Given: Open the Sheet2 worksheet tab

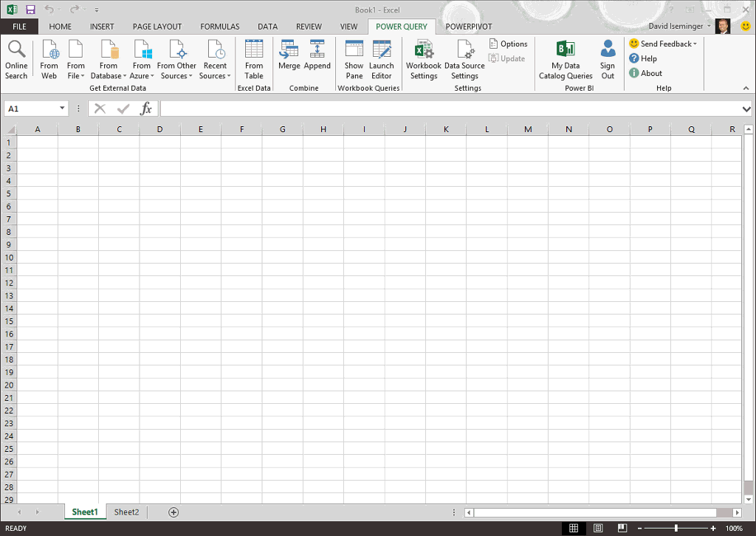Looking at the screenshot, I should [x=126, y=512].
